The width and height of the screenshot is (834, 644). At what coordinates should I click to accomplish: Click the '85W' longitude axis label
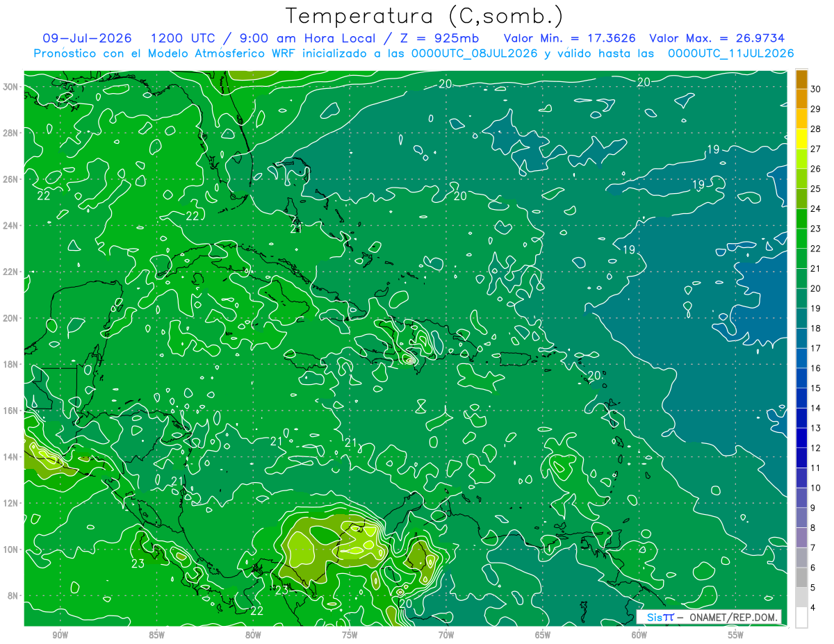(x=156, y=635)
